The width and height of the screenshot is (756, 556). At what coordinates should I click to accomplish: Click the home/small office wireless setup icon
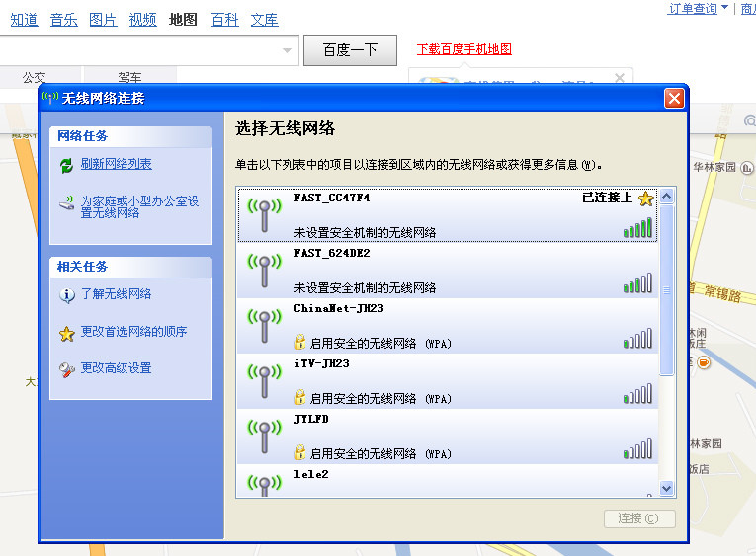point(66,202)
